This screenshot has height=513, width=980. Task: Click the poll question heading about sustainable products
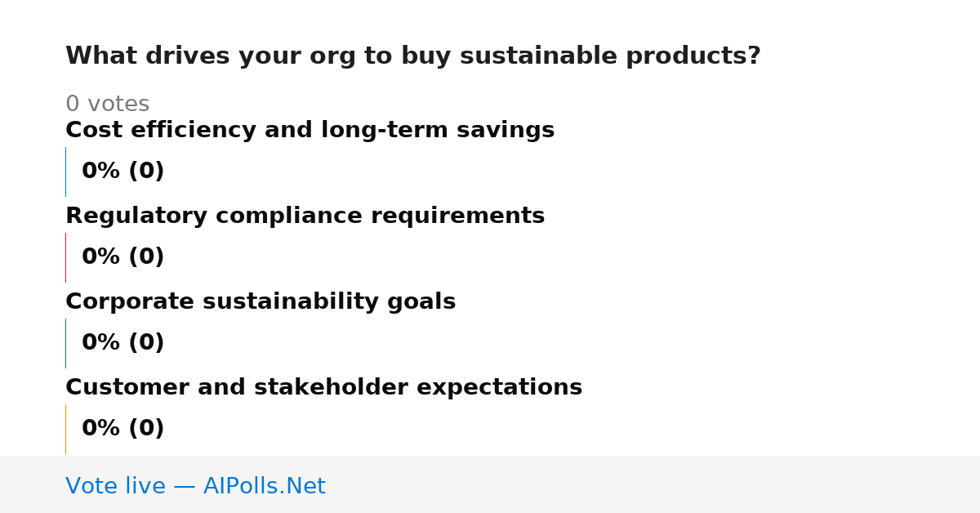pyautogui.click(x=412, y=56)
